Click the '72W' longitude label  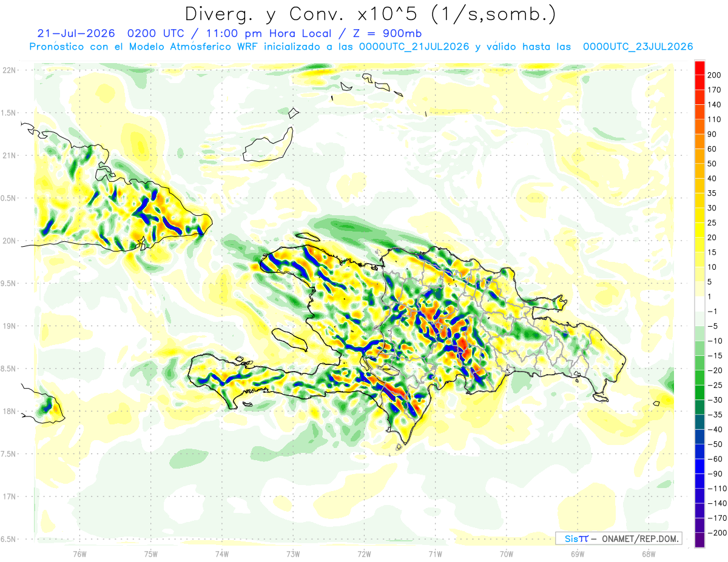[364, 554]
